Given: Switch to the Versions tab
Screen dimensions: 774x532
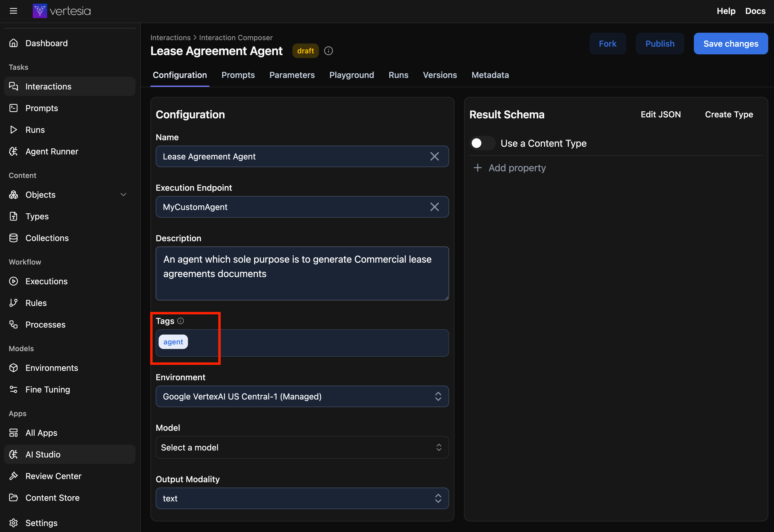Looking at the screenshot, I should click(439, 75).
